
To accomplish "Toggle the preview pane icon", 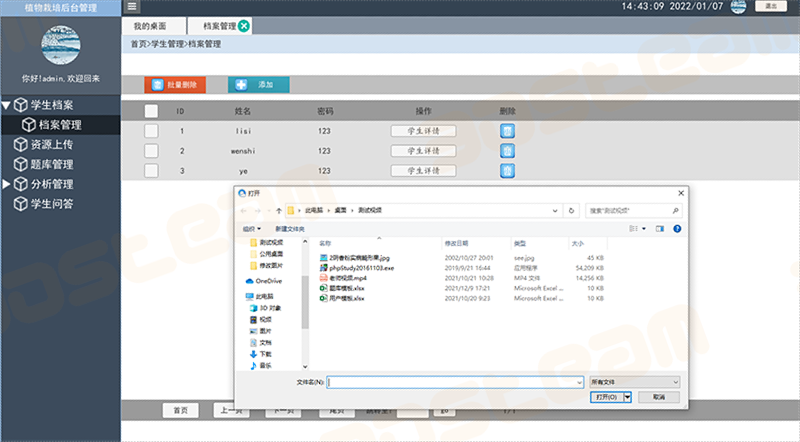I will tap(660, 229).
